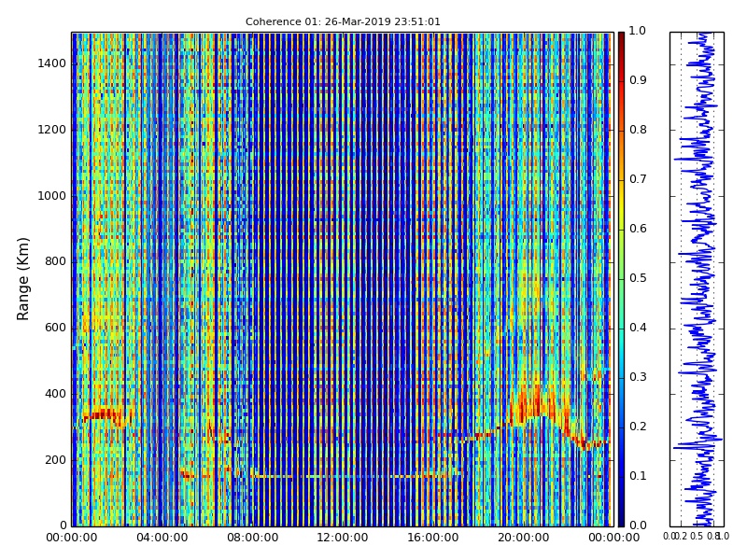Image resolution: width=747 pixels, height=560 pixels.
Task: Click the dark red top of colorbar
Action: [x=621, y=40]
